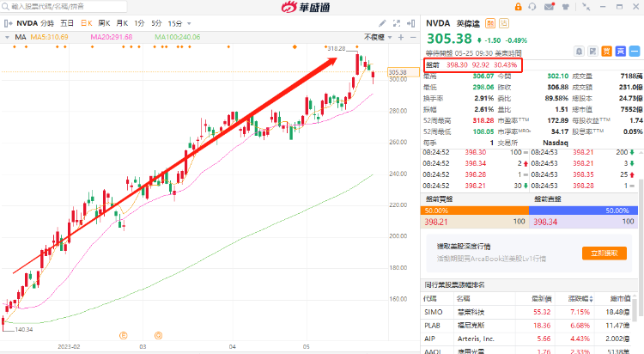Click the search magnifier icon
This screenshot has height=354, width=644.
pyautogui.click(x=5, y=7)
